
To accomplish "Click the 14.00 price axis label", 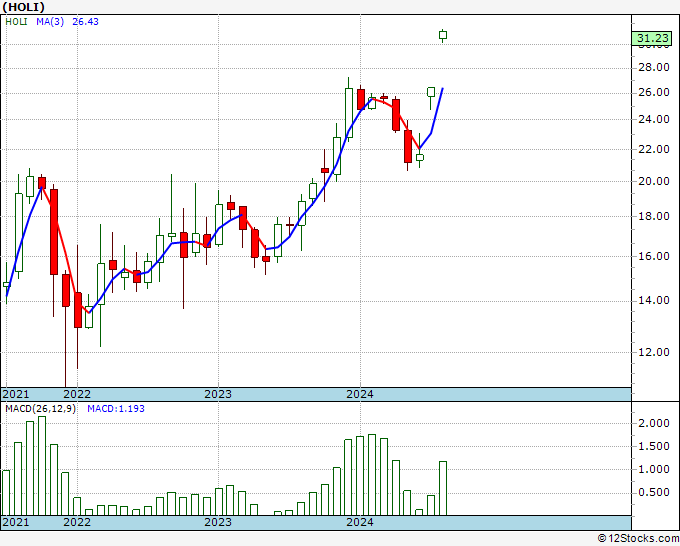I will (654, 300).
